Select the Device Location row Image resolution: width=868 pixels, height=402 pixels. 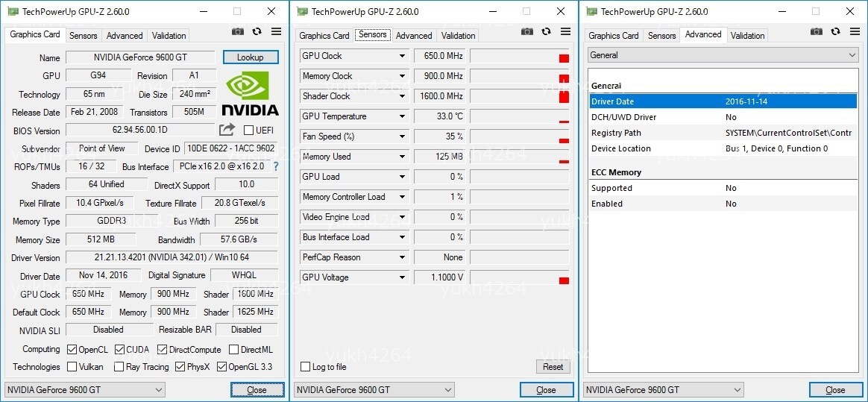[723, 148]
